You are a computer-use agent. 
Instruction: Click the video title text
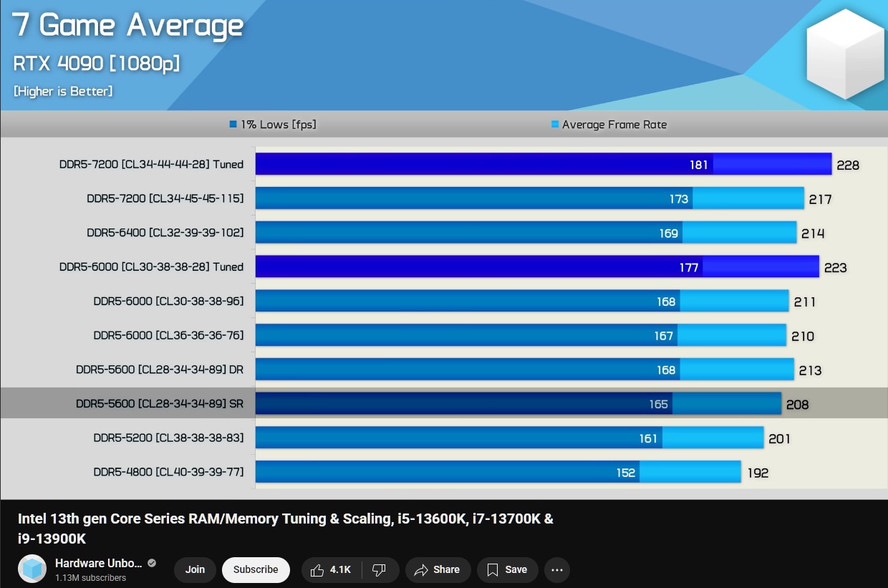pos(286,529)
